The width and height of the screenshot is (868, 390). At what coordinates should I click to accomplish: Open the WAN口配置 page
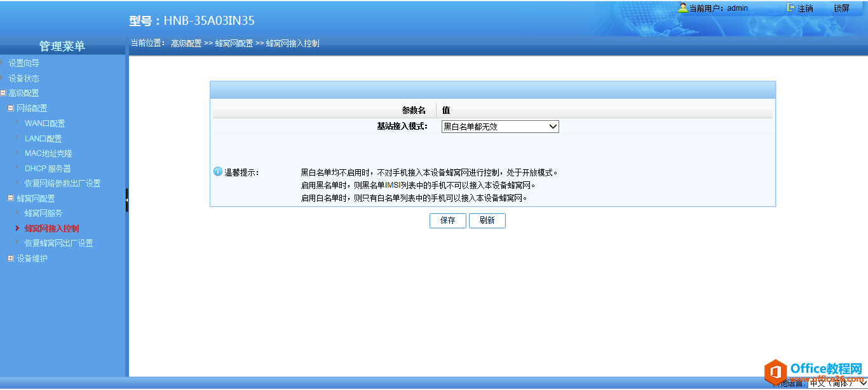[44, 123]
